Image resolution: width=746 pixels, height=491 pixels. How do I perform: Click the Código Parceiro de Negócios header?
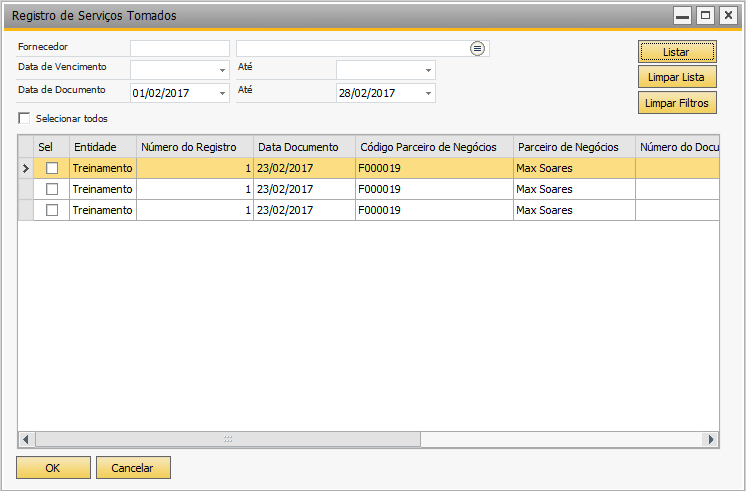tap(434, 147)
